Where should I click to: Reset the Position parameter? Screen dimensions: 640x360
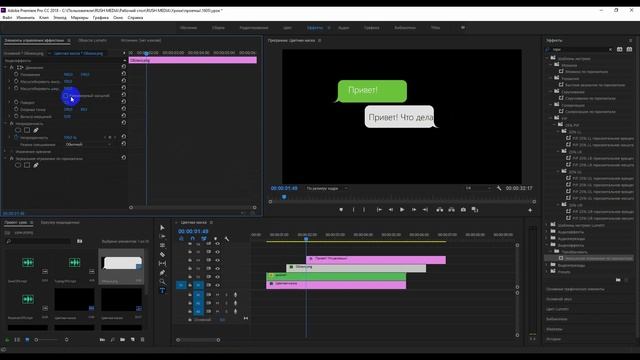click(123, 74)
